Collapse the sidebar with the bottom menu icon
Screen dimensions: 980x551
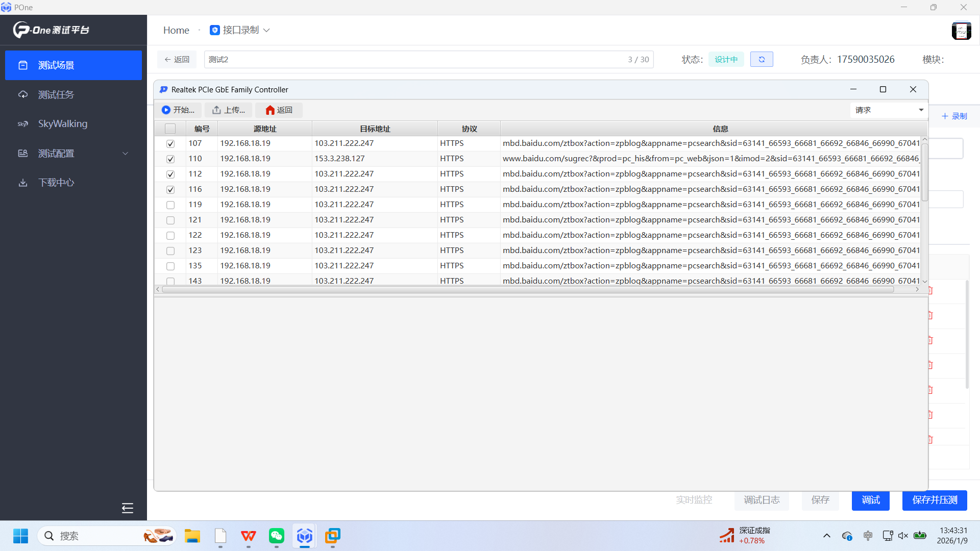tap(127, 508)
